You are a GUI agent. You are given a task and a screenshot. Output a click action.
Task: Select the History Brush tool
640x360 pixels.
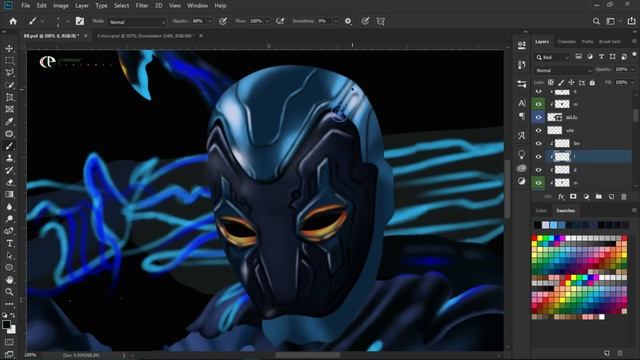[9, 170]
